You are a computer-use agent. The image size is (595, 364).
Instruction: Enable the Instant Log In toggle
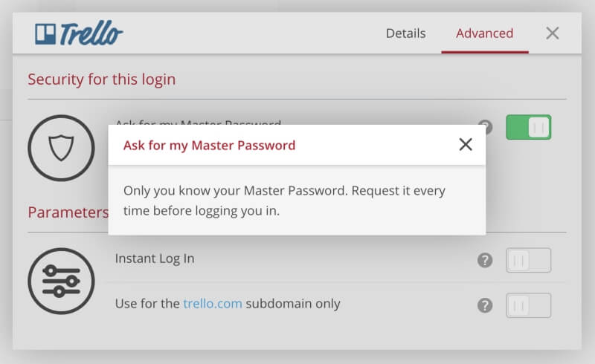[x=528, y=260]
